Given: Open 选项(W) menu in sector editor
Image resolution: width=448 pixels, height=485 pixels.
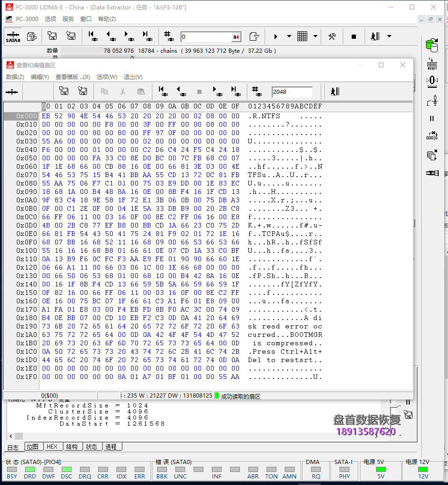Looking at the screenshot, I should (107, 77).
